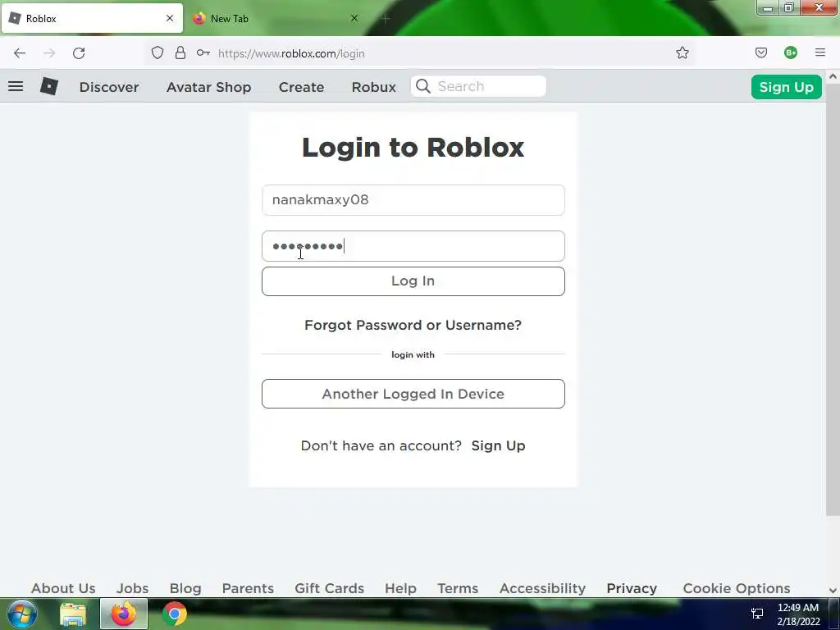Click the search magnifier icon in Roblox header
Screen dimensions: 840x630
coord(423,86)
